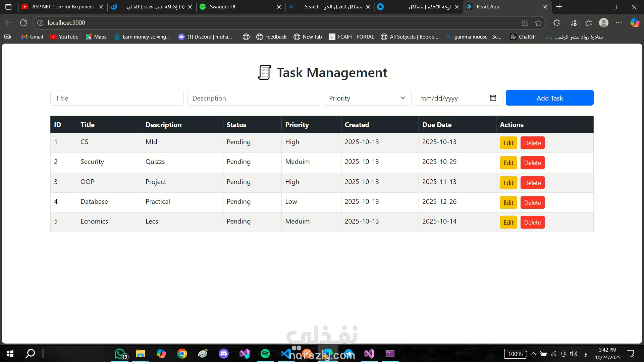Edit the OOP task row
This screenshot has height=362, width=644.
coord(508,183)
